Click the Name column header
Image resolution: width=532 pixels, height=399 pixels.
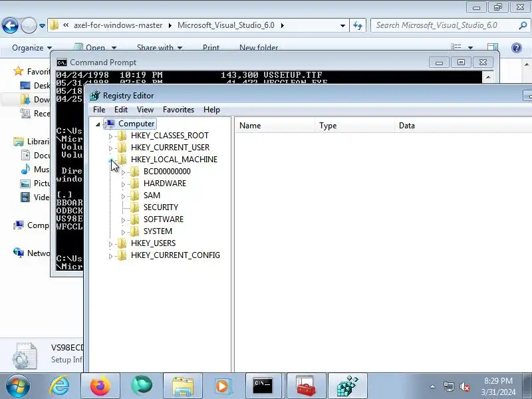(275, 126)
